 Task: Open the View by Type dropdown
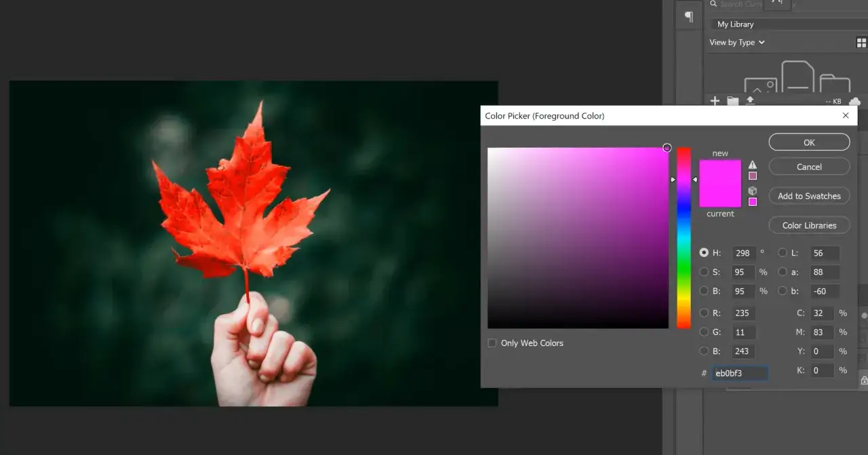point(736,42)
